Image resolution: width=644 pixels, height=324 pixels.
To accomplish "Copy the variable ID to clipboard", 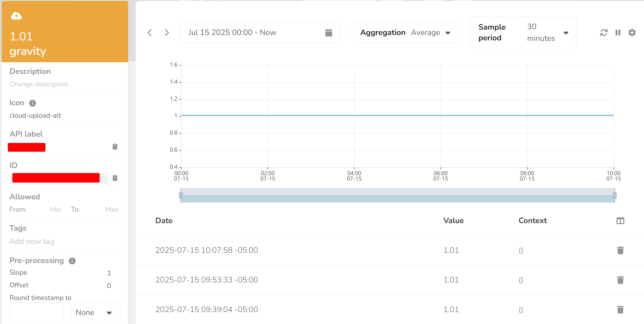I will point(115,178).
